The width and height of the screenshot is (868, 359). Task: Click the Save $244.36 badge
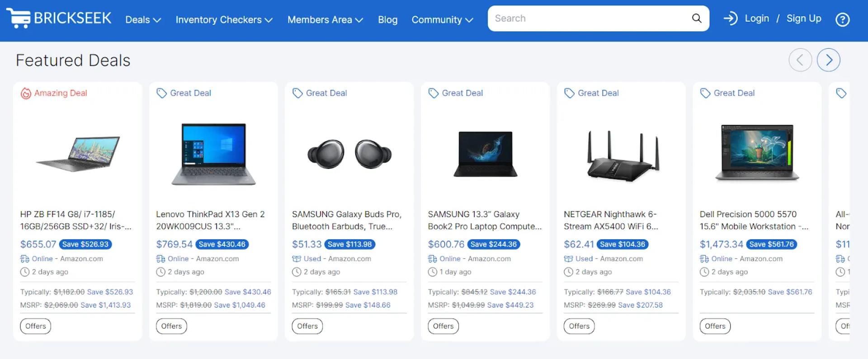pos(494,244)
